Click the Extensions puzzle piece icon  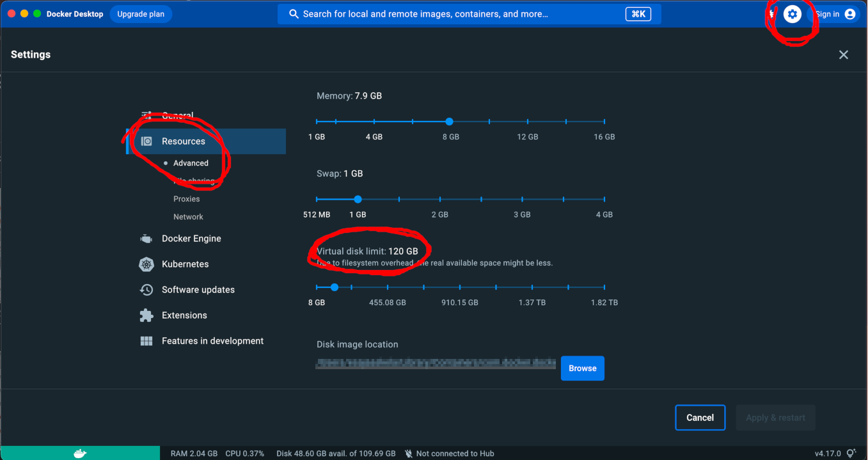click(146, 315)
